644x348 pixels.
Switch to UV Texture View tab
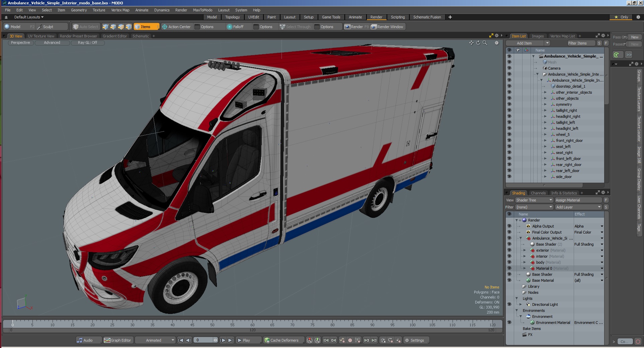click(x=41, y=36)
